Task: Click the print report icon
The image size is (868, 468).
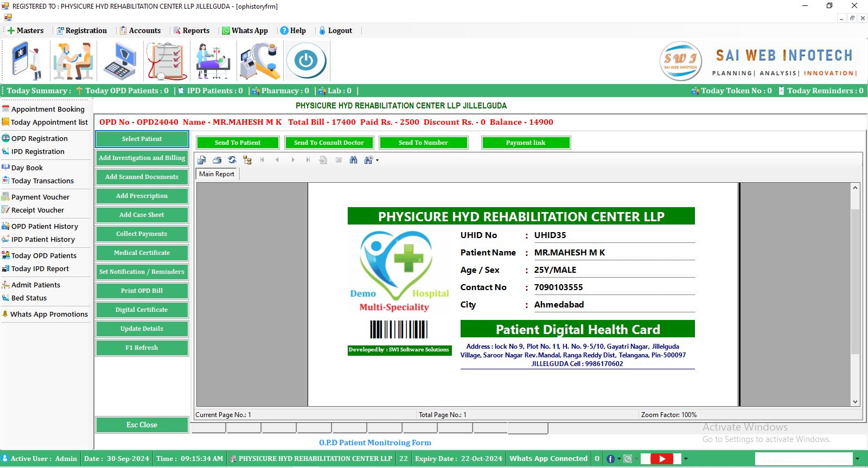Action: [x=217, y=160]
